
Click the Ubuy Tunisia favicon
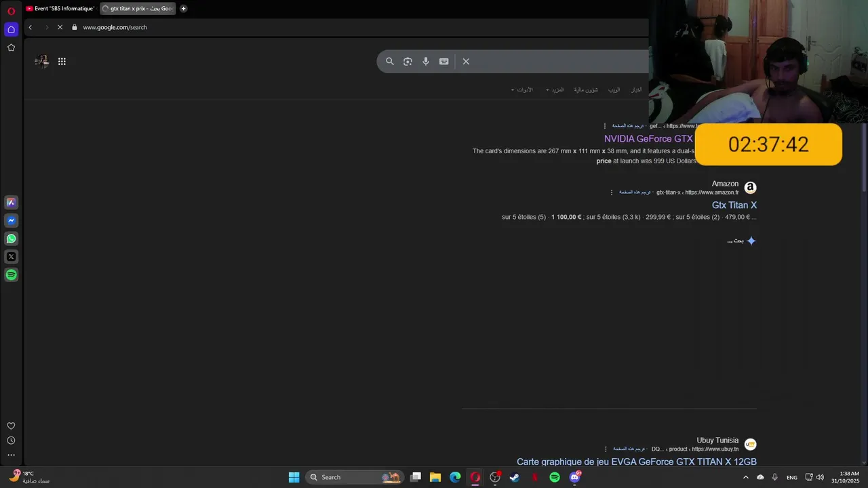point(750,444)
